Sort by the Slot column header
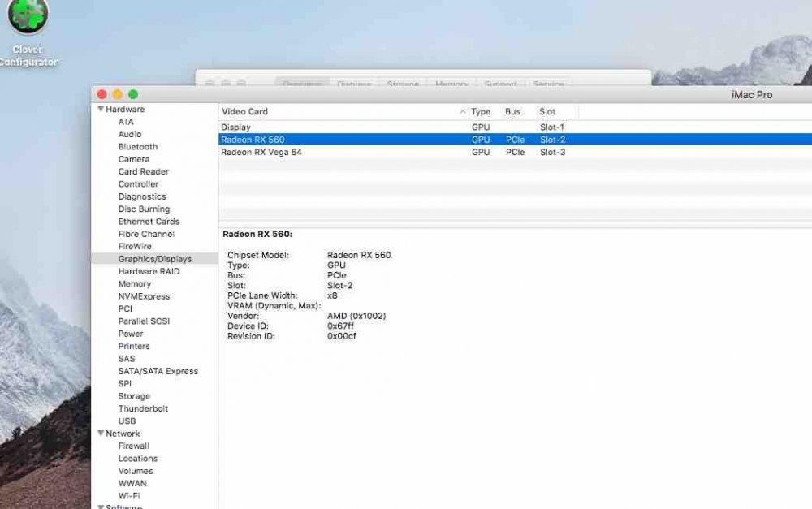The height and width of the screenshot is (509, 812). 546,111
